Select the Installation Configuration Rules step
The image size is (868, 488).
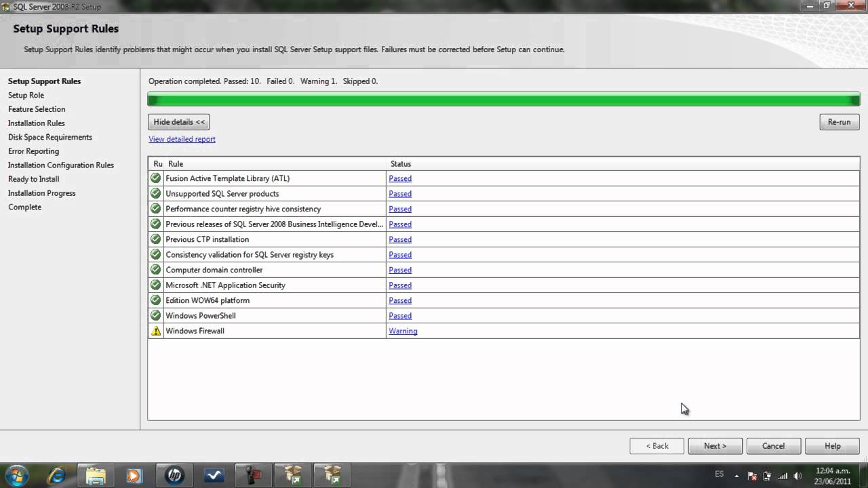(x=61, y=165)
